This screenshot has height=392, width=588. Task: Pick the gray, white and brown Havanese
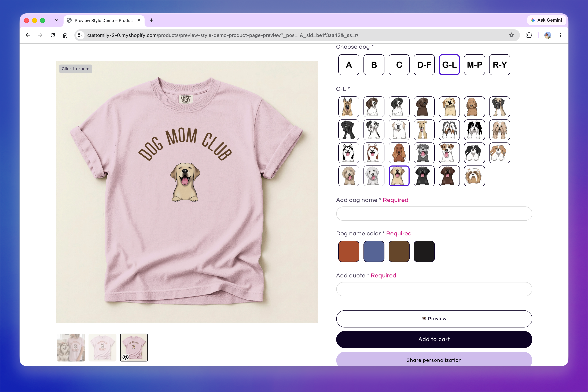449,130
